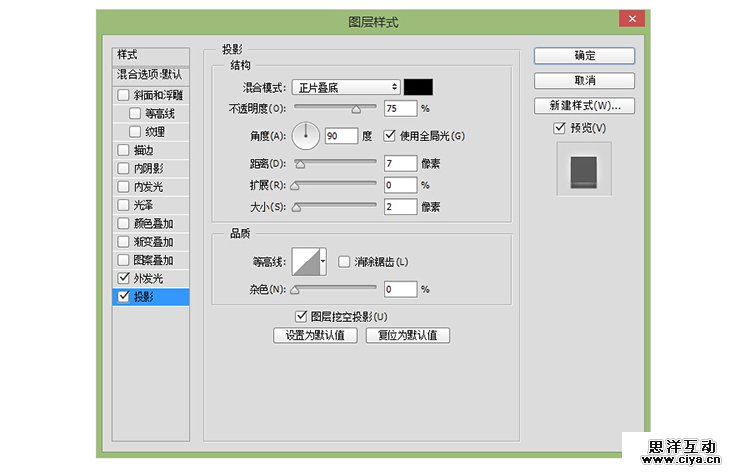Click the angle dial control
The image size is (750, 475).
pos(305,135)
